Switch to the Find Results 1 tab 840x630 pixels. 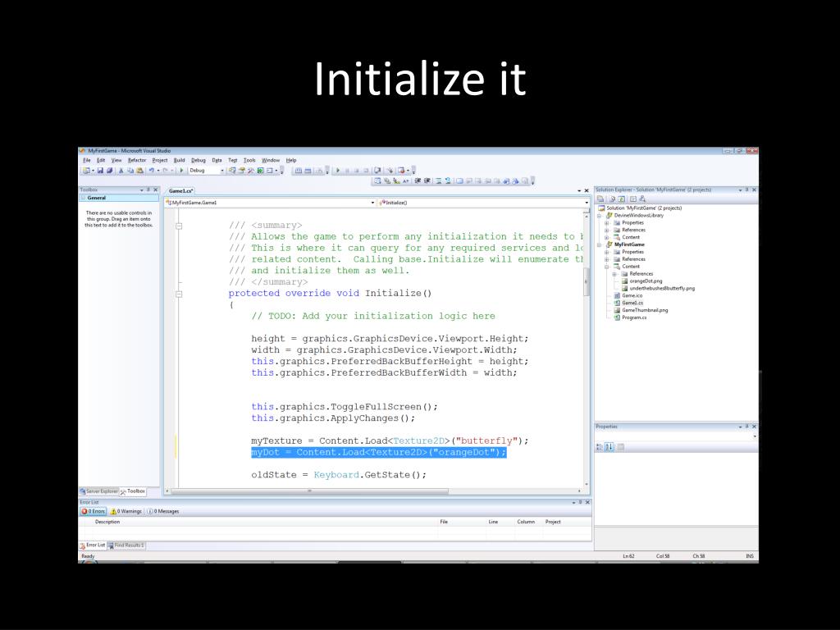pyautogui.click(x=126, y=546)
